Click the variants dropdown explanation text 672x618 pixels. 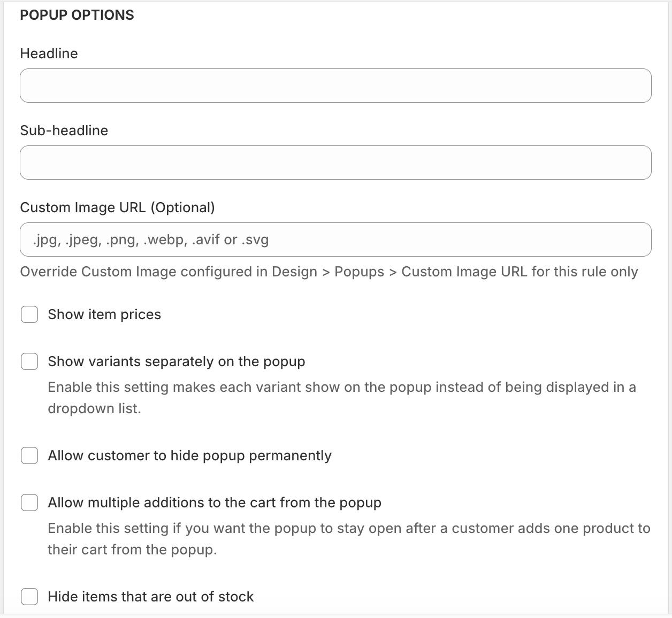coord(342,397)
